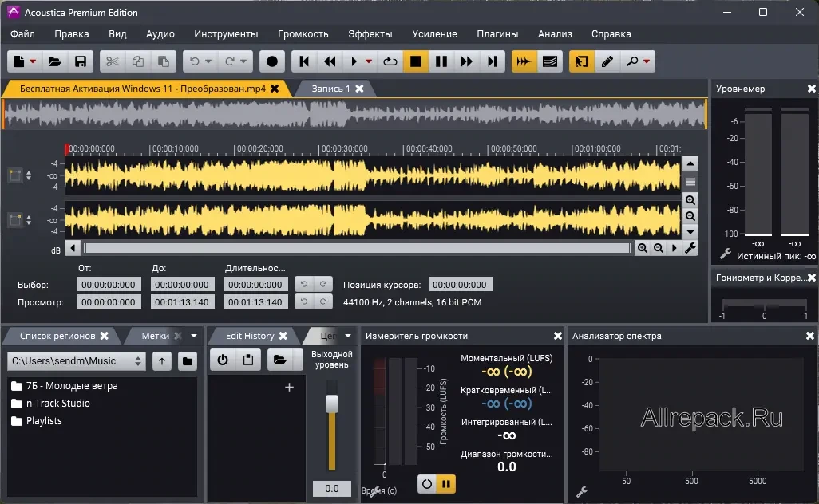Switch to the Запись 1 tab
Viewport: 819px width, 504px height.
(330, 89)
